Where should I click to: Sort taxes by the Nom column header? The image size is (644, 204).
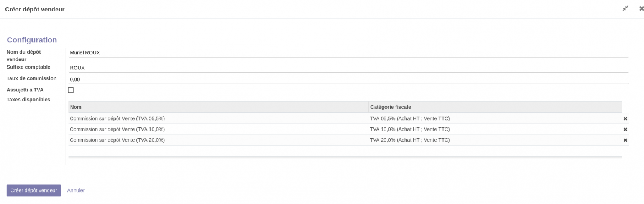pos(76,107)
